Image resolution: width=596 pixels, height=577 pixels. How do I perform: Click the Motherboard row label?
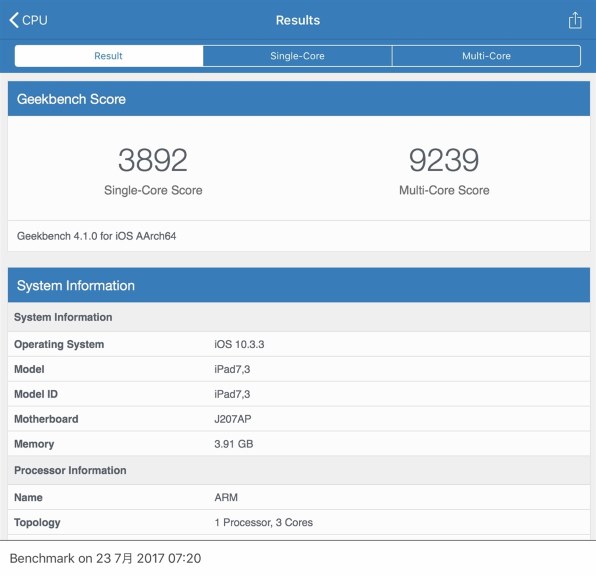[46, 419]
